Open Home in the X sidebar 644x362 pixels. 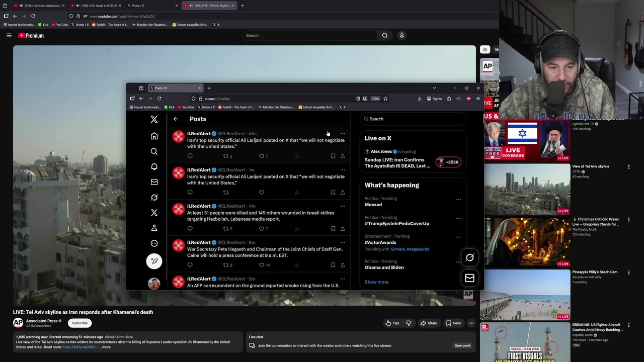pyautogui.click(x=154, y=136)
